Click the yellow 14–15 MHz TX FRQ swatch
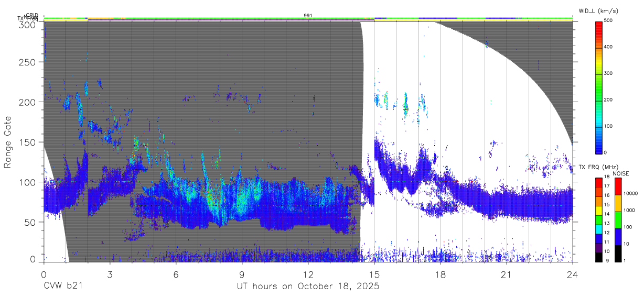 [599, 210]
